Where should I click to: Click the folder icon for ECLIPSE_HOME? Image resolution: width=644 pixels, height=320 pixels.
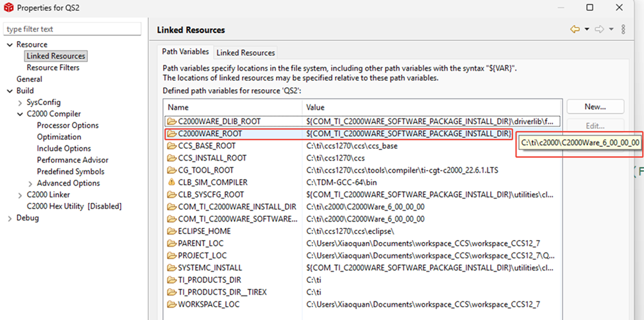(x=171, y=231)
